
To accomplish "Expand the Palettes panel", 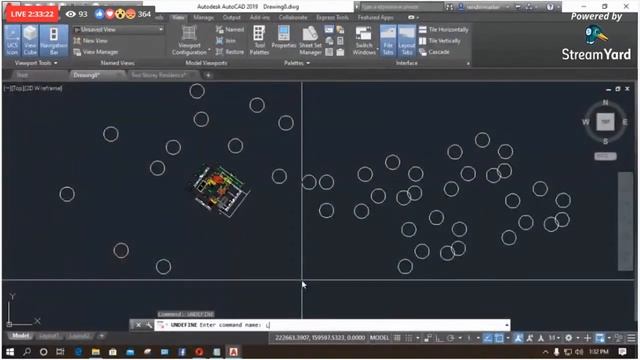I will coord(297,63).
